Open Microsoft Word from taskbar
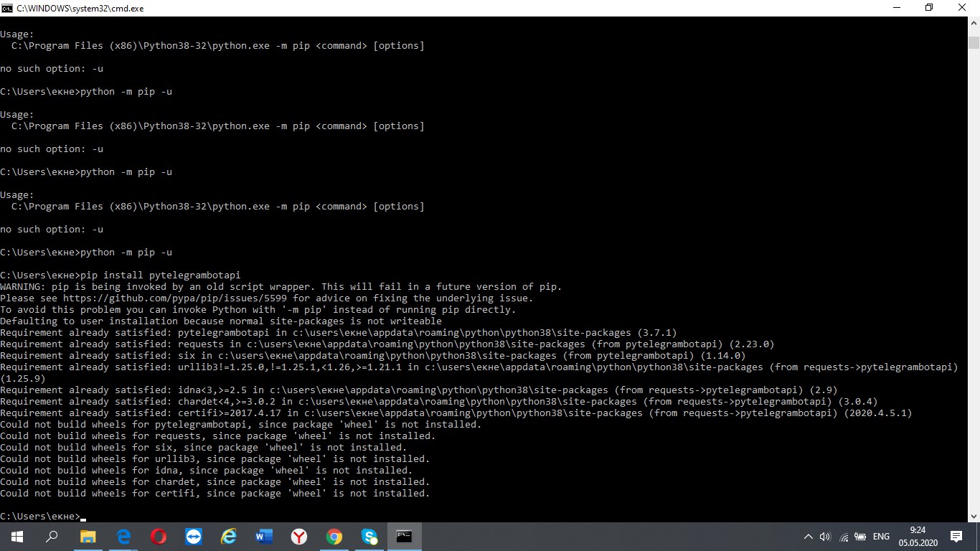This screenshot has width=980, height=551. coord(263,536)
